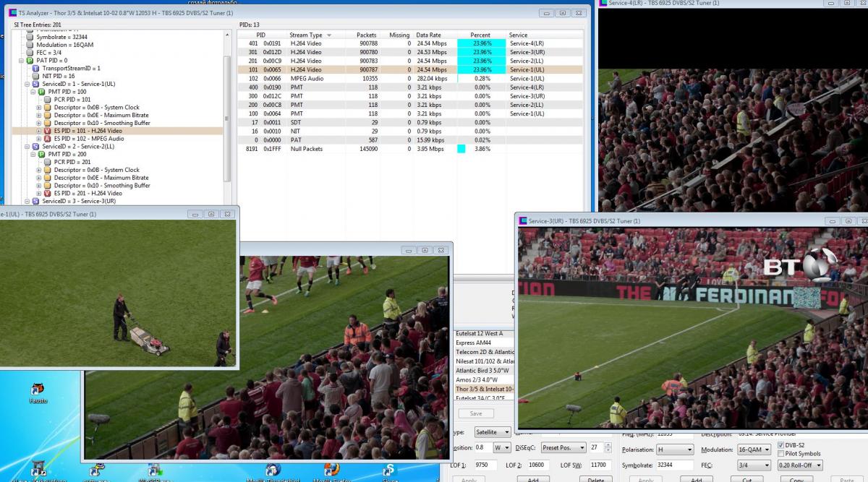
Task: Collapse the ServiceID = 1 node
Action: [x=27, y=84]
